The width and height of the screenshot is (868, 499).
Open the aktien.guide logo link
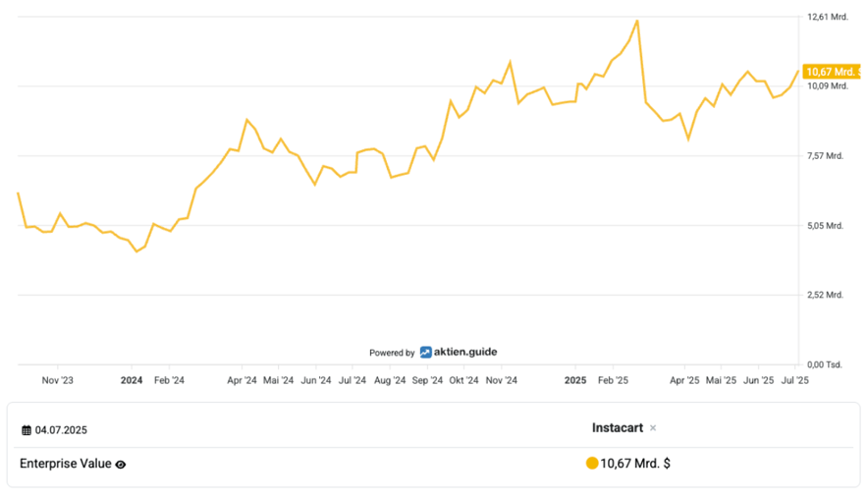pos(459,352)
